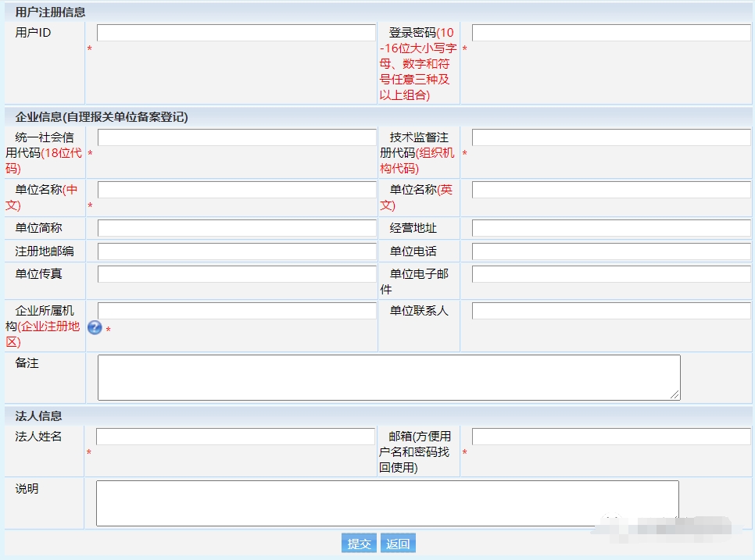
Task: Click the 单位电话 input field
Action: [610, 251]
